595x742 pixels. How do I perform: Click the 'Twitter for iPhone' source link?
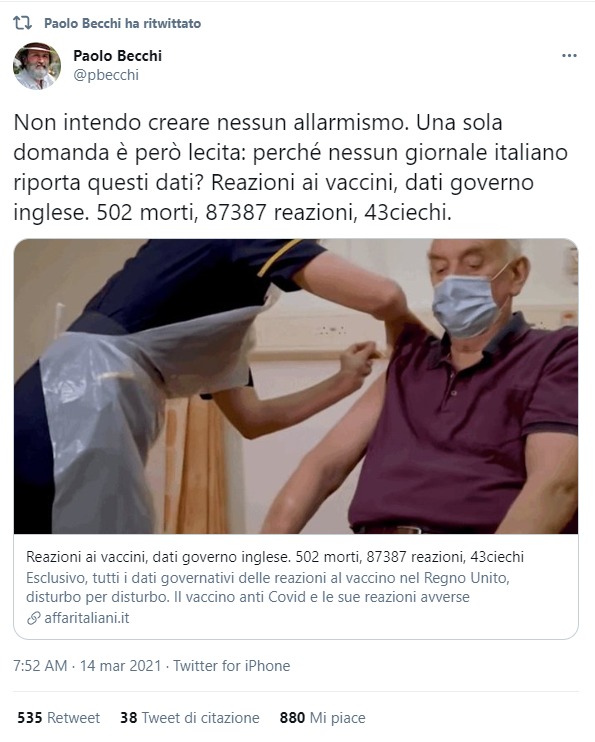231,666
